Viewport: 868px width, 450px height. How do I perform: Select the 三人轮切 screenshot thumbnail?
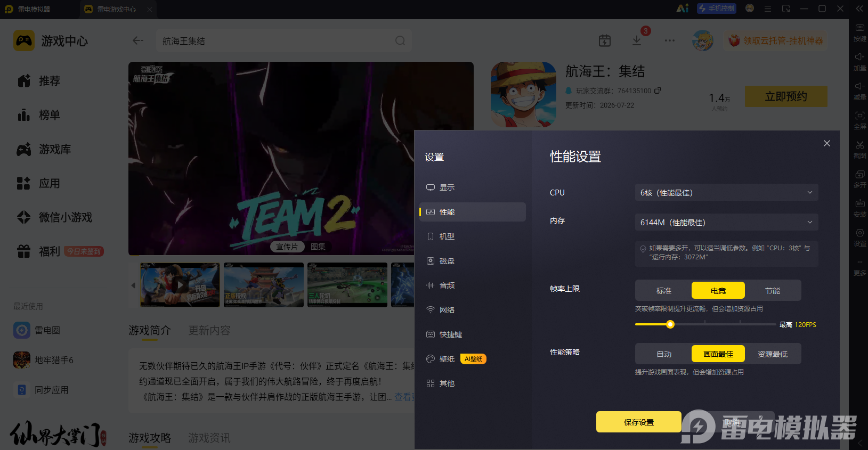click(x=347, y=285)
